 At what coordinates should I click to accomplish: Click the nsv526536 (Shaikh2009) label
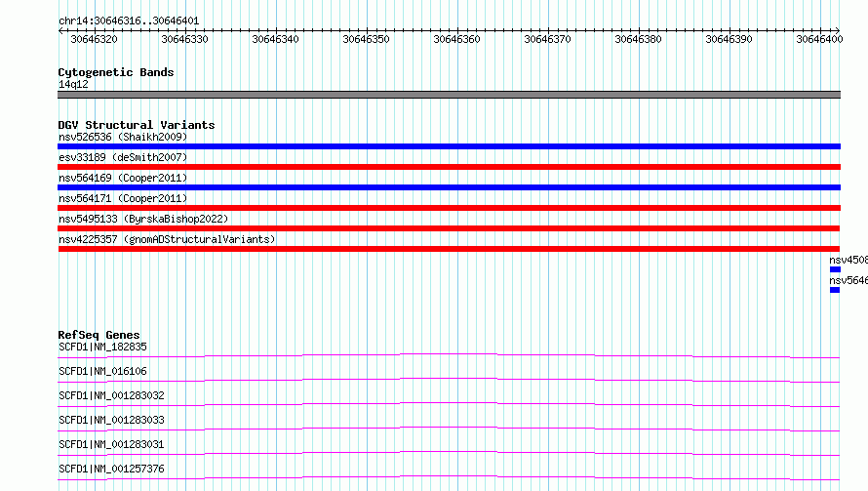coord(123,137)
